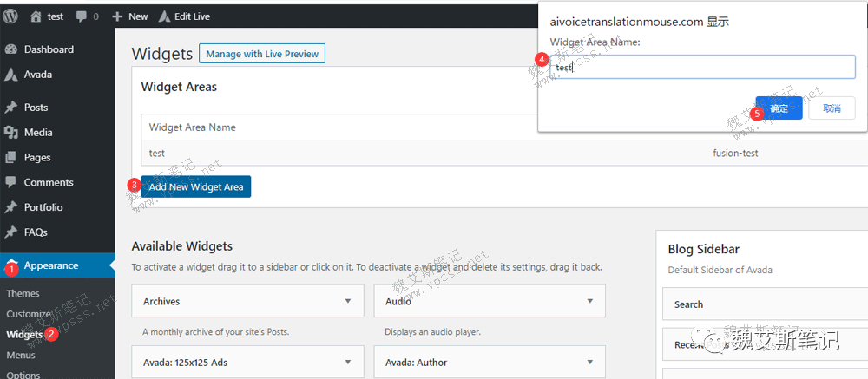Open Widgets submenu item
868x379 pixels.
[x=24, y=335]
